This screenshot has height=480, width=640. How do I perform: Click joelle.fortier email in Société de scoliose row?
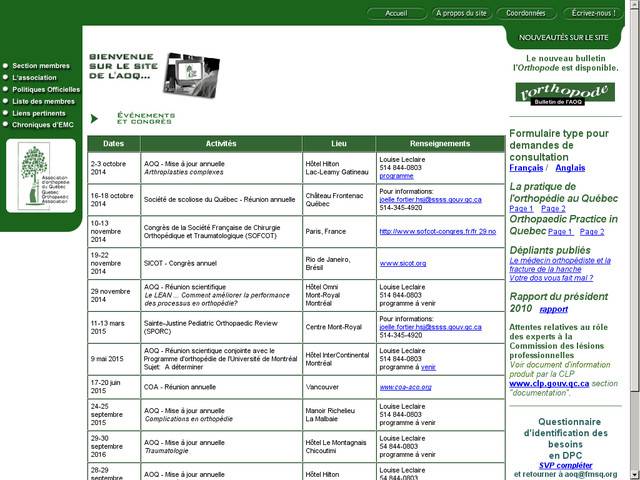coord(431,200)
